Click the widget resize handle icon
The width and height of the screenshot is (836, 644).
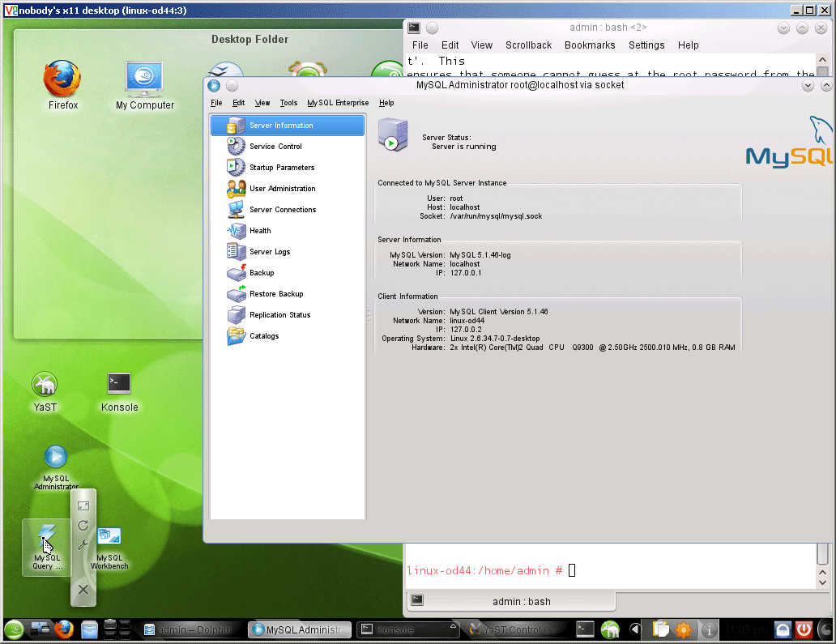point(83,505)
